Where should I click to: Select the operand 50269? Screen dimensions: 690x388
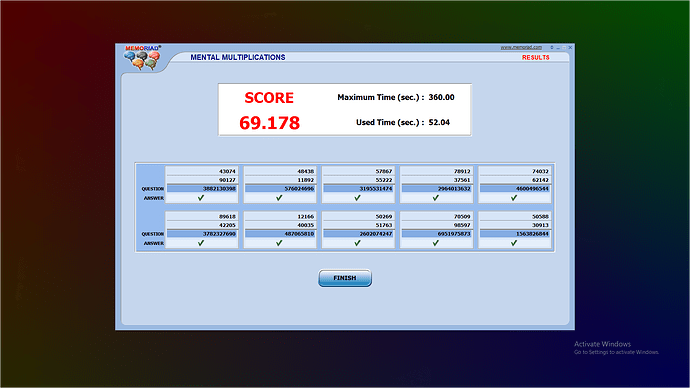click(x=384, y=216)
